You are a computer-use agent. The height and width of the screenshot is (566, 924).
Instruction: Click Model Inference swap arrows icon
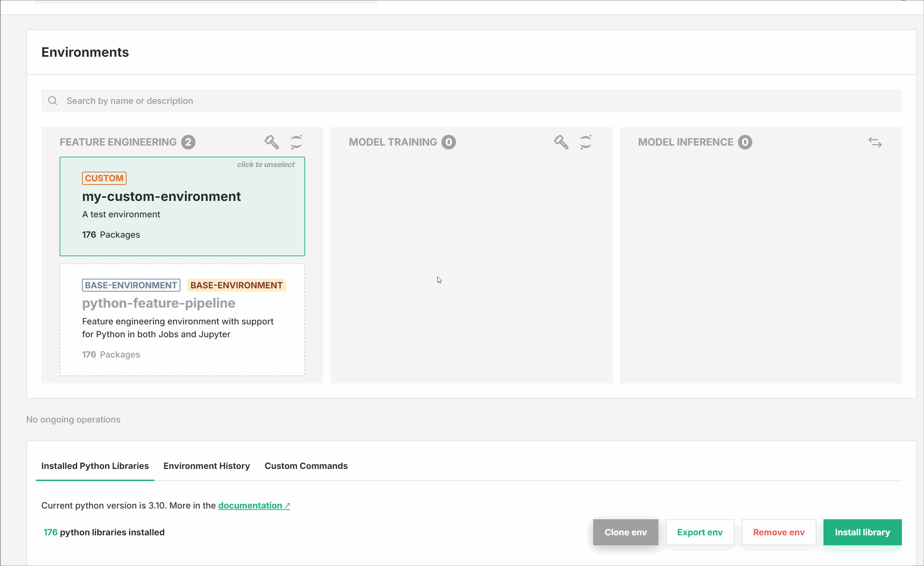pyautogui.click(x=875, y=142)
